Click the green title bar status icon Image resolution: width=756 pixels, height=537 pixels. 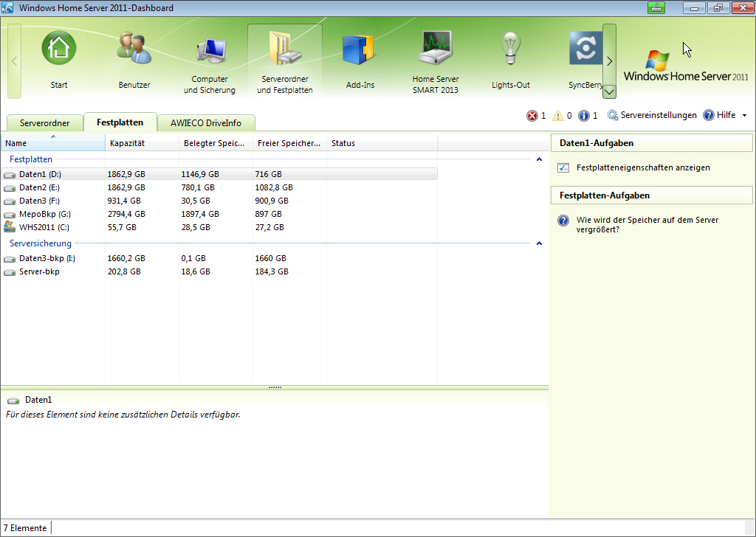coord(656,7)
